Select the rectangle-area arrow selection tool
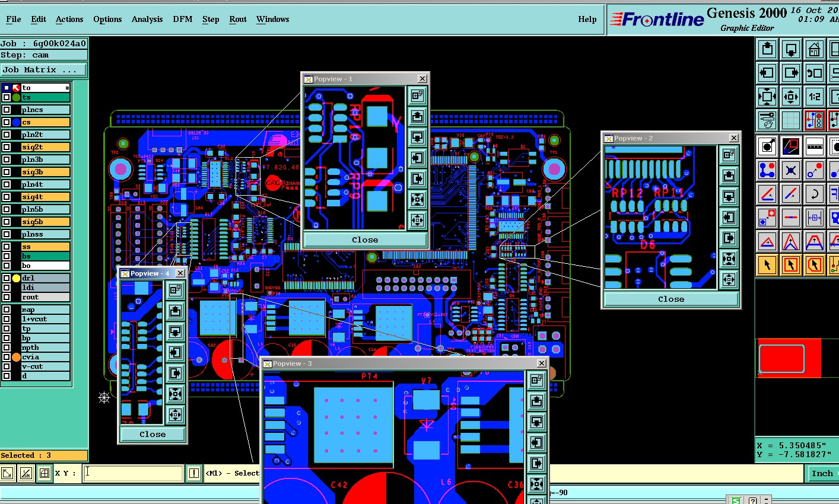Viewport: 839px width, 504px height. (791, 264)
